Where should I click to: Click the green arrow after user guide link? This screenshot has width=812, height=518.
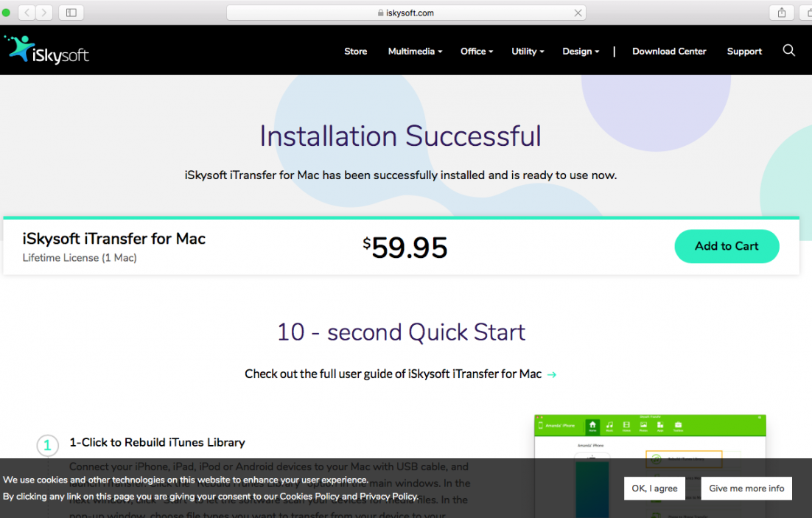[552, 374]
